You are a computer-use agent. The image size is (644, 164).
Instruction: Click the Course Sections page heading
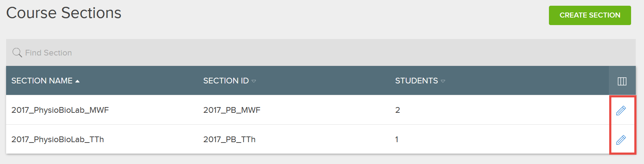point(64,13)
